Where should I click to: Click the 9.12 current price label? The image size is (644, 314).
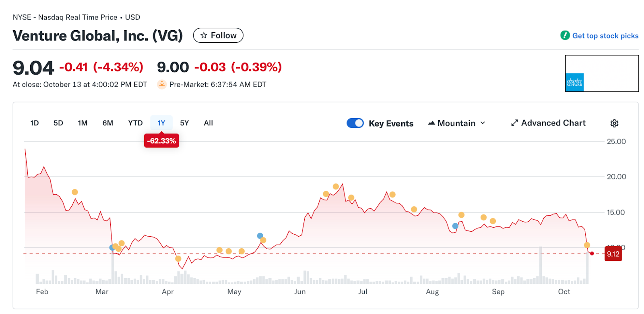[x=613, y=254]
